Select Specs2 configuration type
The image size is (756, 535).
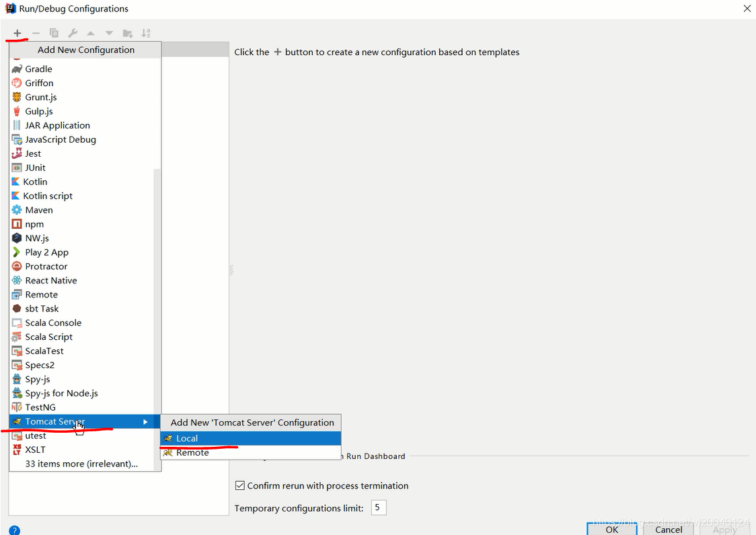tap(82, 365)
